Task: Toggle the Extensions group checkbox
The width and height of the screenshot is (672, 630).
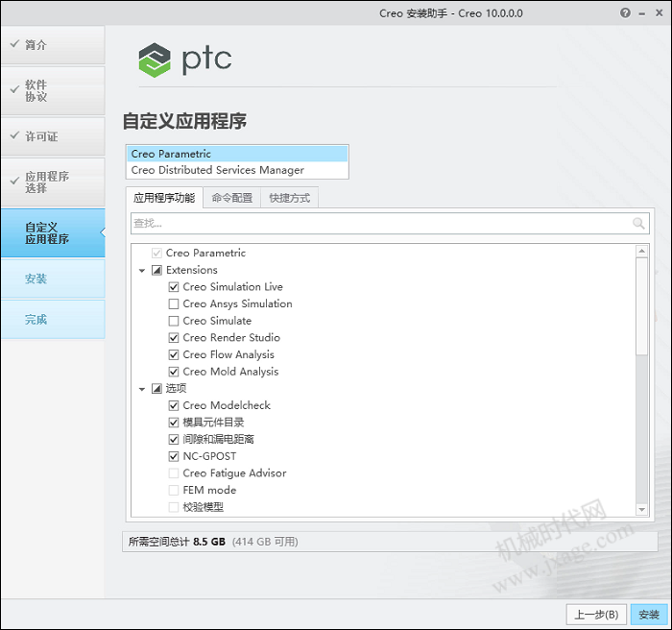Action: pyautogui.click(x=156, y=270)
